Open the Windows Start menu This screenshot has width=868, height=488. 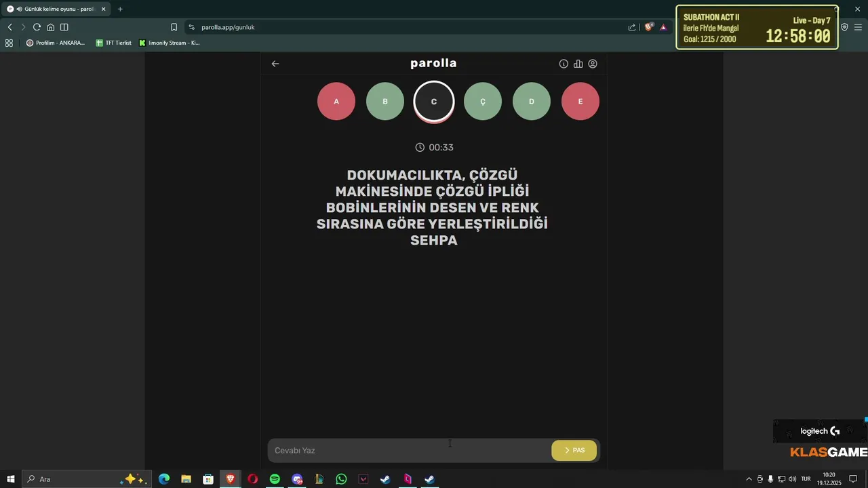coord(10,479)
